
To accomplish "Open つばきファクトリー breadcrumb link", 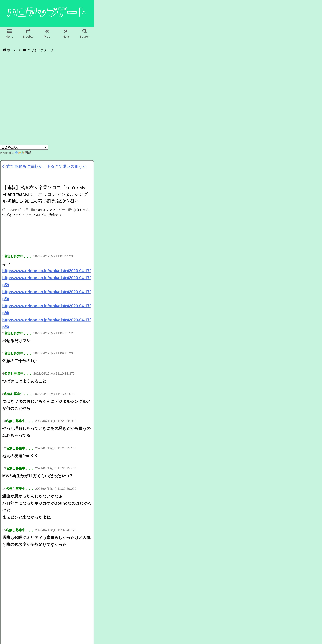I will (x=42, y=50).
